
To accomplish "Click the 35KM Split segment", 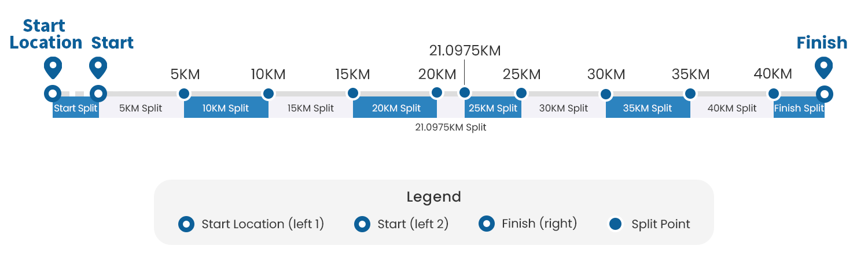I will click(648, 108).
